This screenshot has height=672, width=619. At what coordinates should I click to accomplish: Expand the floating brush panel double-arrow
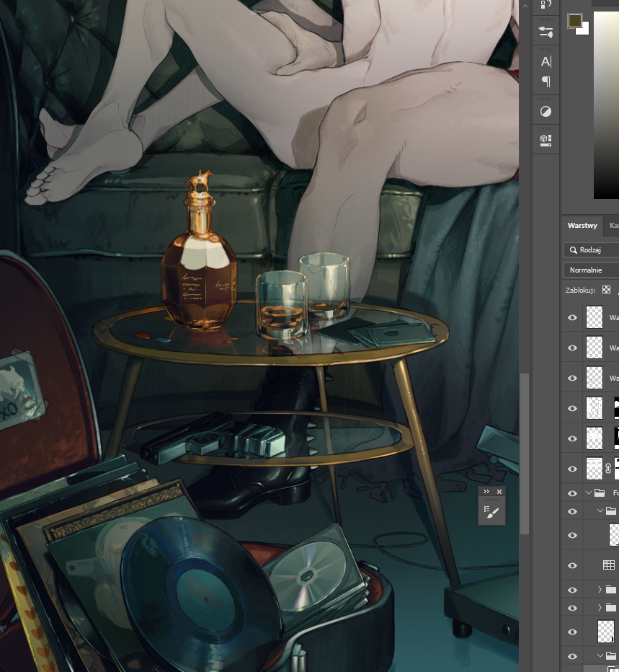point(486,492)
